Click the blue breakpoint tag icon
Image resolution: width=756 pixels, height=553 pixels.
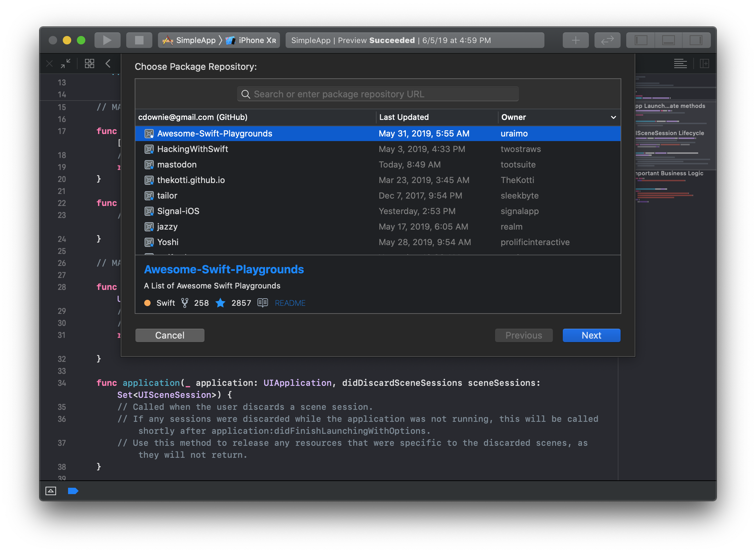pos(73,491)
